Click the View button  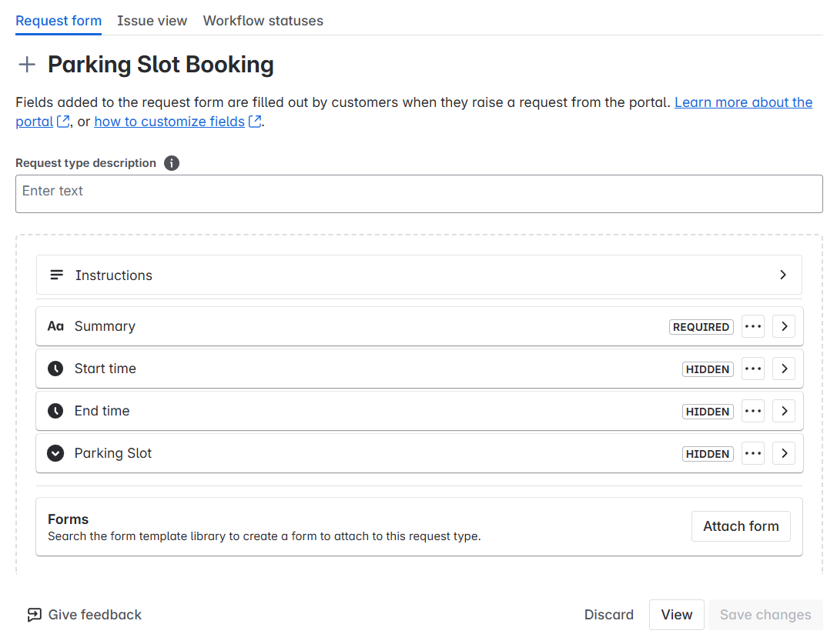676,615
